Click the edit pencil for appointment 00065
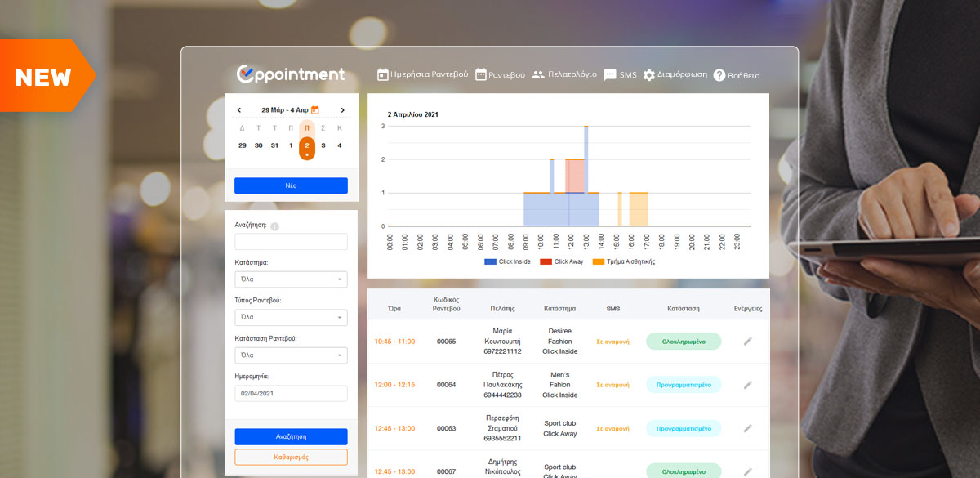This screenshot has height=478, width=980. click(747, 341)
